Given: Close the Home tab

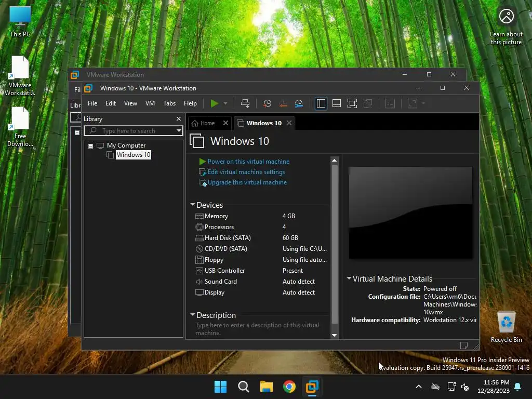Looking at the screenshot, I should [x=225, y=123].
